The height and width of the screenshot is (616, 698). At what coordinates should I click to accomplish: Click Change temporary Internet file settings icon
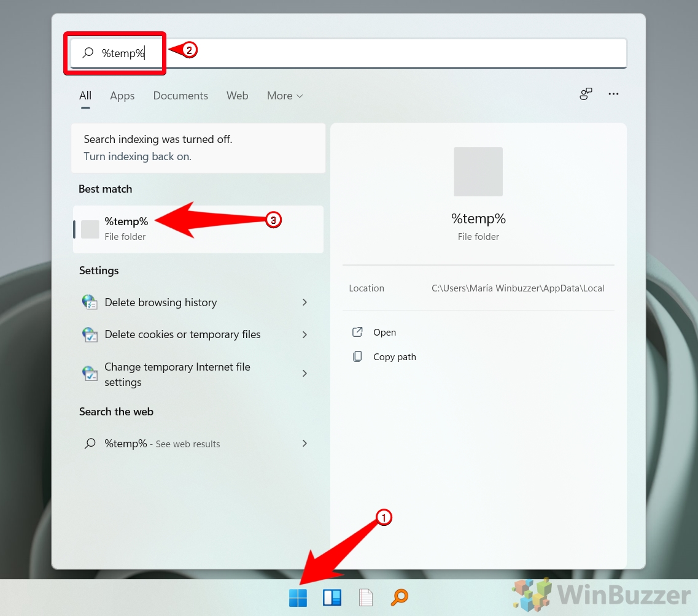[x=90, y=374]
